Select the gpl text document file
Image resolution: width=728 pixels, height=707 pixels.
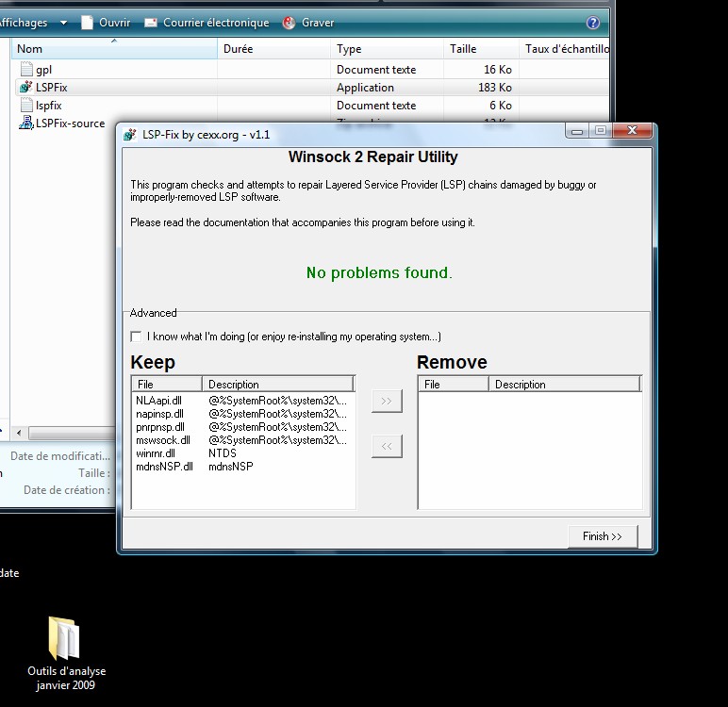pos(36,70)
